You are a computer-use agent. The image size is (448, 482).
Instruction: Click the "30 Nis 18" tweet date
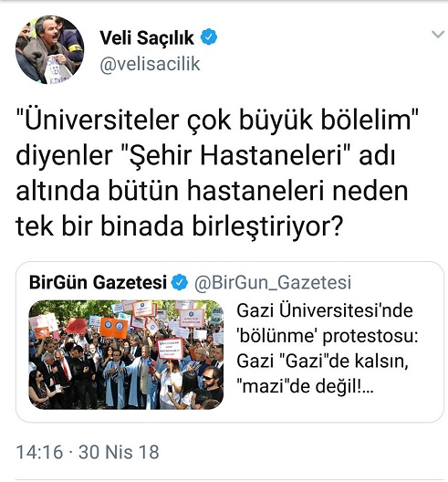[119, 452]
